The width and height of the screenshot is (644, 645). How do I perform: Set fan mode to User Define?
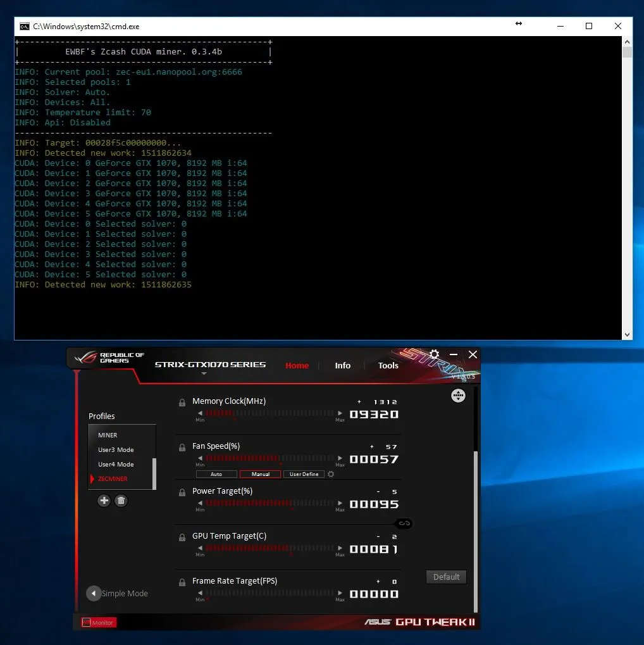click(304, 474)
